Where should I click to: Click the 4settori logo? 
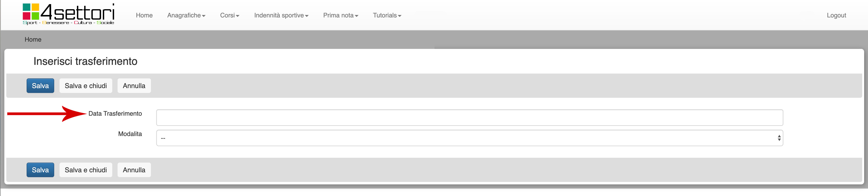(x=68, y=14)
